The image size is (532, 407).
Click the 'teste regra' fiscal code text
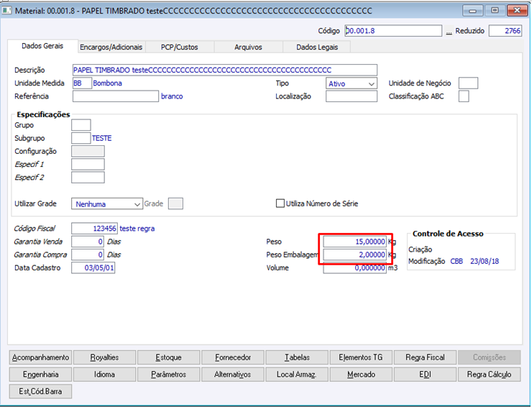[x=137, y=229]
